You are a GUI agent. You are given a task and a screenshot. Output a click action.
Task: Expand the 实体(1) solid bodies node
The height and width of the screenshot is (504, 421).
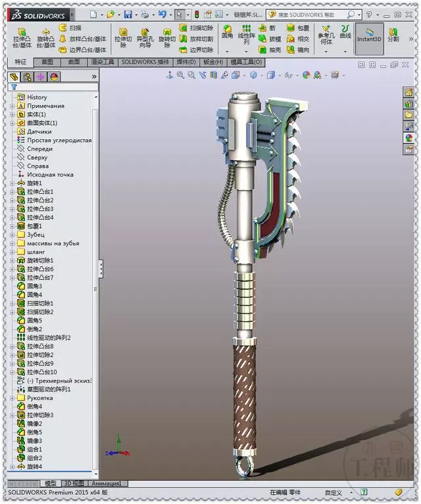coord(12,114)
